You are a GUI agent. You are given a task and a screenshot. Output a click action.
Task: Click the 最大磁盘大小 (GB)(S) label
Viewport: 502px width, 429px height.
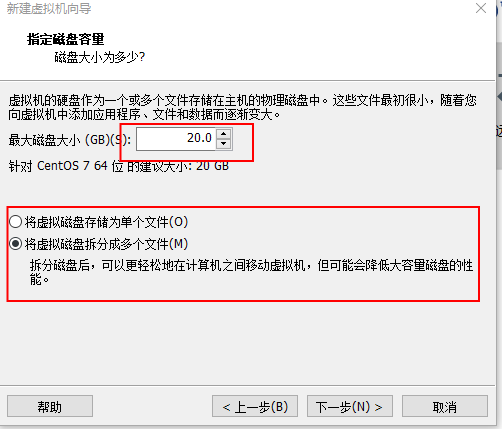pos(69,140)
